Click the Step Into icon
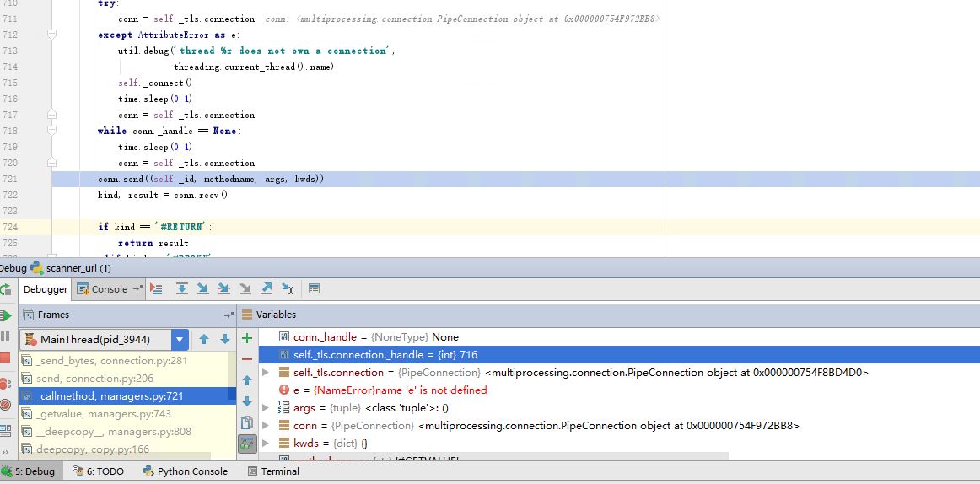The image size is (980, 484). coord(202,288)
